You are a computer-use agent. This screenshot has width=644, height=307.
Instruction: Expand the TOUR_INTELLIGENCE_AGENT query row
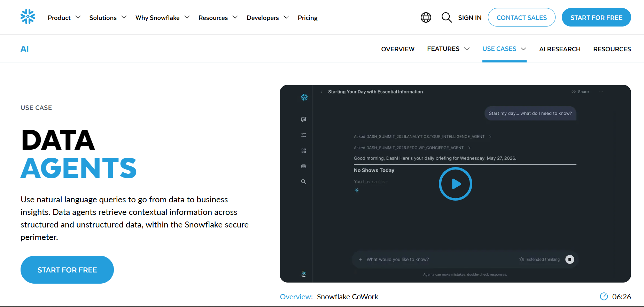pos(422,137)
